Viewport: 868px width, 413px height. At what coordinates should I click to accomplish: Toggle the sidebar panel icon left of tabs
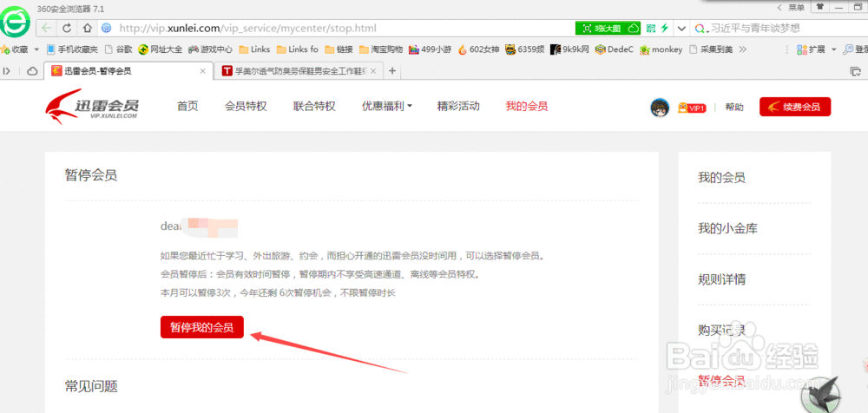(x=7, y=71)
